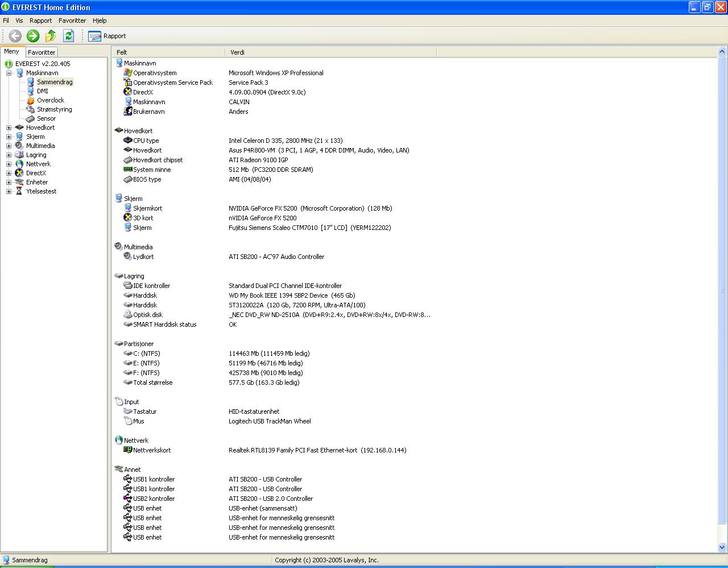Select EVEREST v2.20.405 root tree item
The height and width of the screenshot is (568, 728).
(x=43, y=64)
